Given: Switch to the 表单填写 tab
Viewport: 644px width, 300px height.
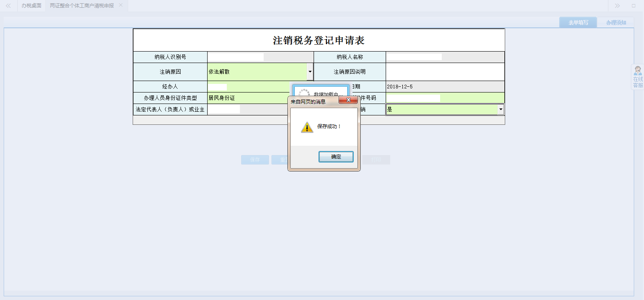Looking at the screenshot, I should (x=578, y=23).
